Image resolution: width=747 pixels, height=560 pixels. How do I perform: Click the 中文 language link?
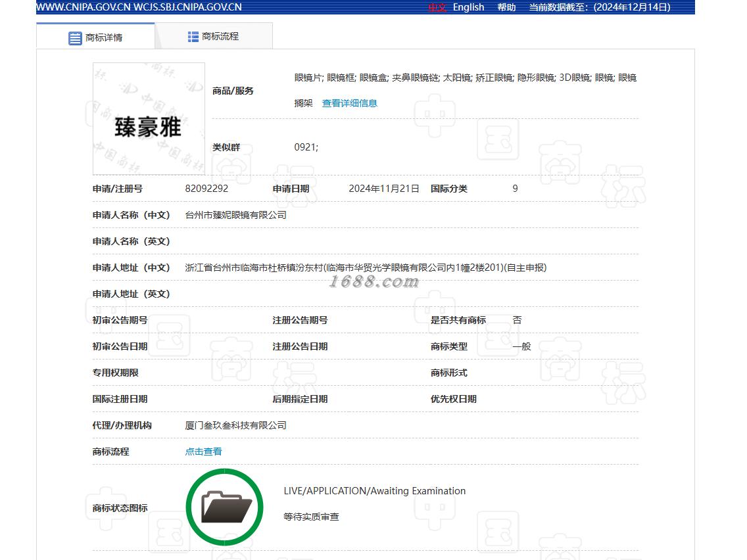click(437, 7)
